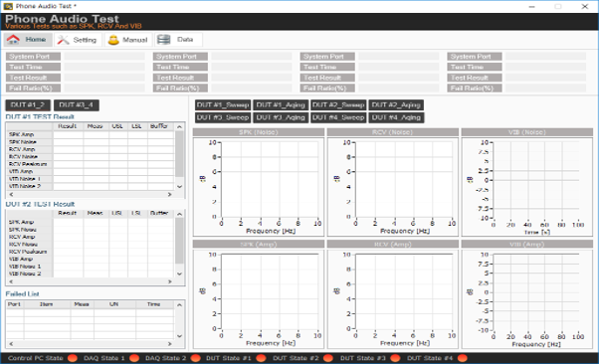This screenshot has width=599, height=364.
Task: Click the DUT State #3 indicator light
Action: tap(395, 358)
